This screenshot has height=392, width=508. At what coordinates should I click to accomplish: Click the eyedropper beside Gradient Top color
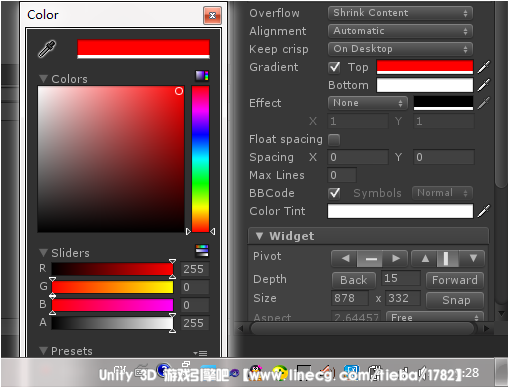pyautogui.click(x=484, y=67)
